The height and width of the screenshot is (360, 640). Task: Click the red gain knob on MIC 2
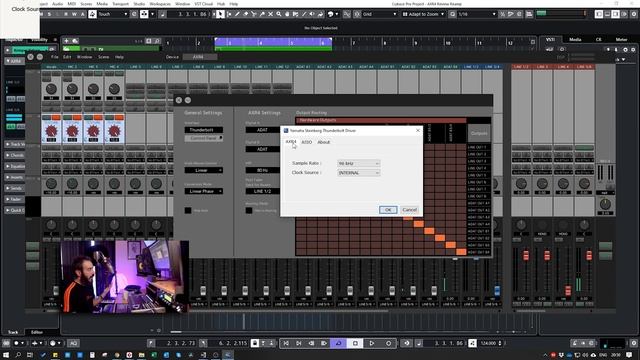coord(72,131)
